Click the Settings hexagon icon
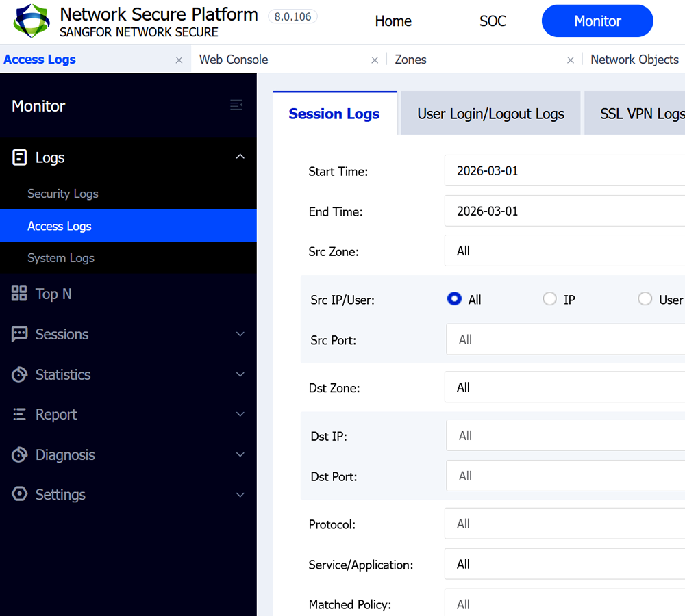Viewport: 685px width, 616px height. click(x=20, y=494)
